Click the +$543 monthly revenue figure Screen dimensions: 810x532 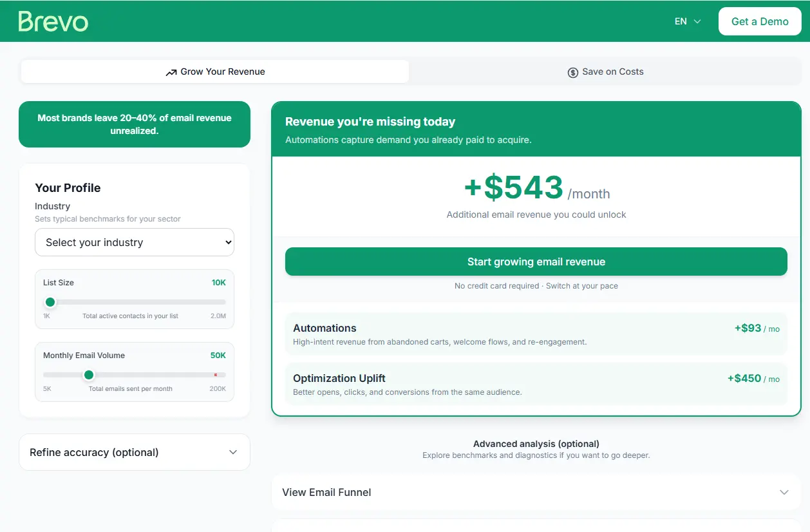pos(513,187)
